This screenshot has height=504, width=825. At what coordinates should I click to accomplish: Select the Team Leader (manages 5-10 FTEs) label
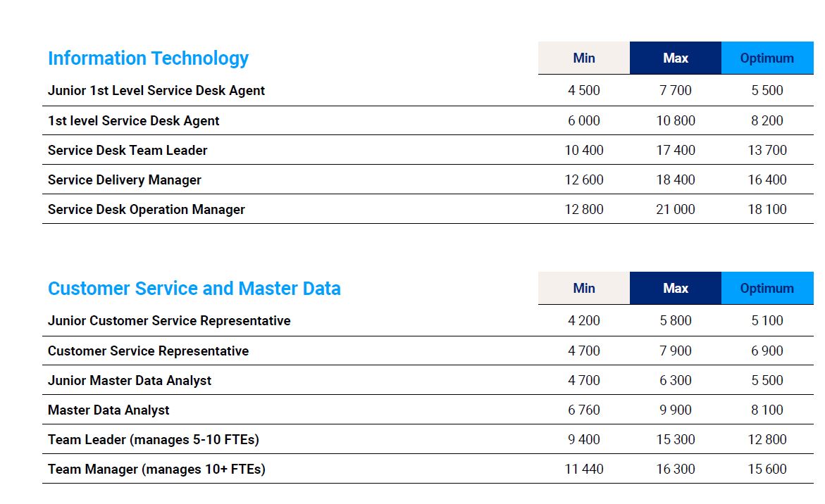(x=154, y=440)
